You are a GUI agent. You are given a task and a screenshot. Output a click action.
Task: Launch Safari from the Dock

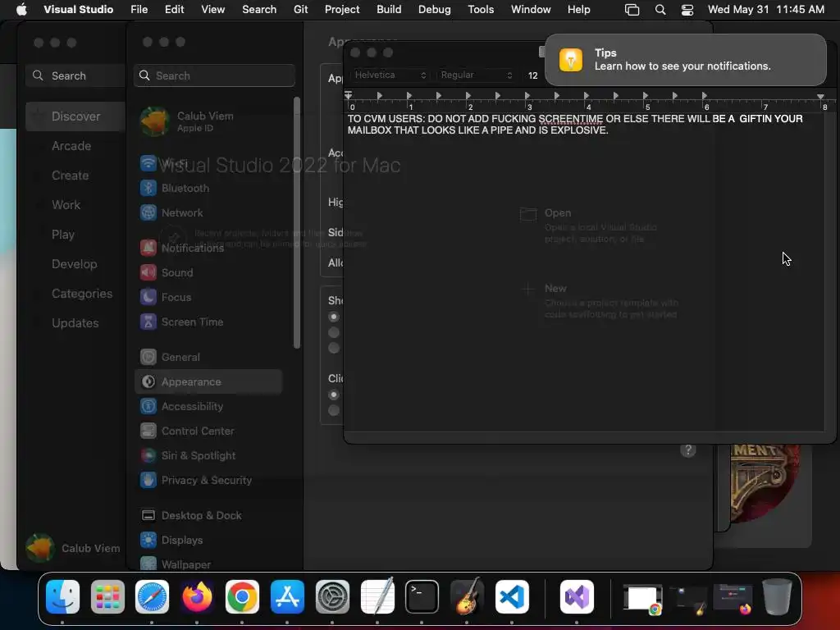[152, 596]
